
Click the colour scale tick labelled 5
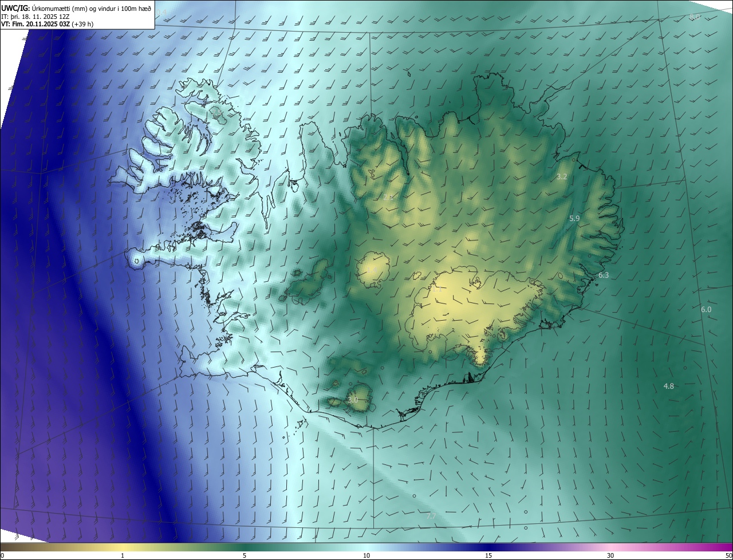(245, 556)
